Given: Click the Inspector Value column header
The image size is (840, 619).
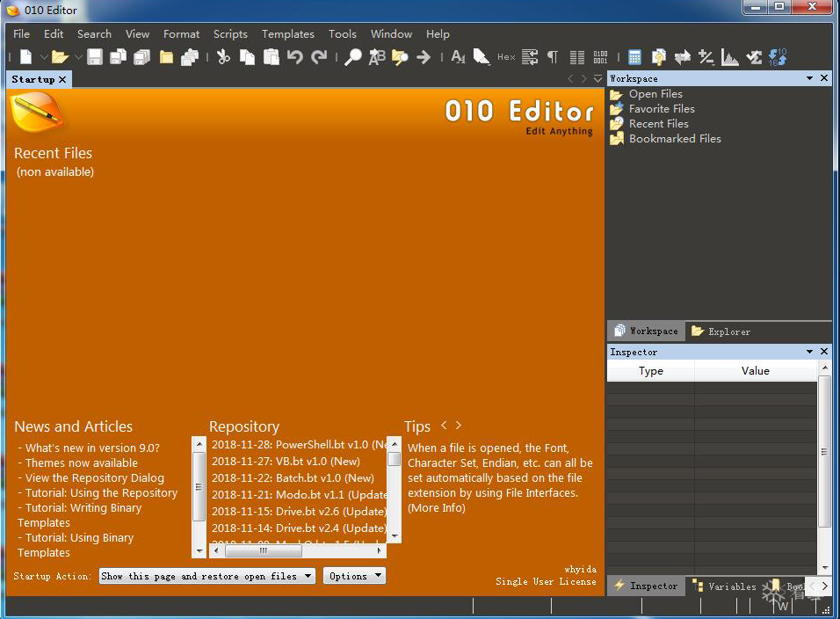Looking at the screenshot, I should click(x=756, y=371).
